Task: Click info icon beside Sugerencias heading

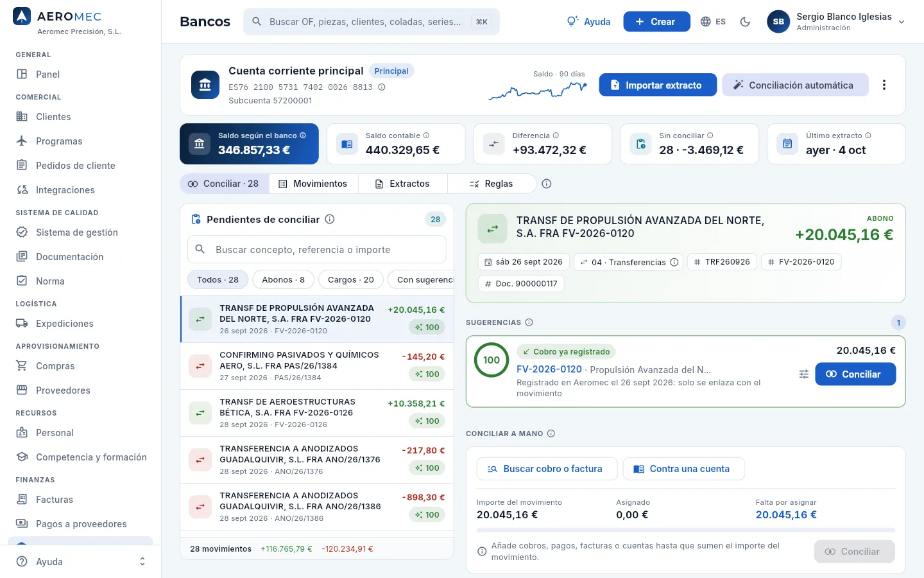Action: tap(529, 322)
